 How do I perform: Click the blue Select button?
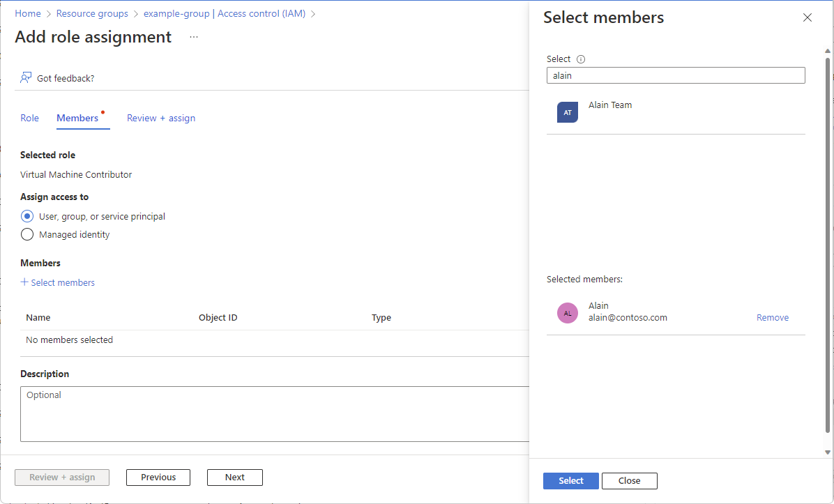click(570, 480)
